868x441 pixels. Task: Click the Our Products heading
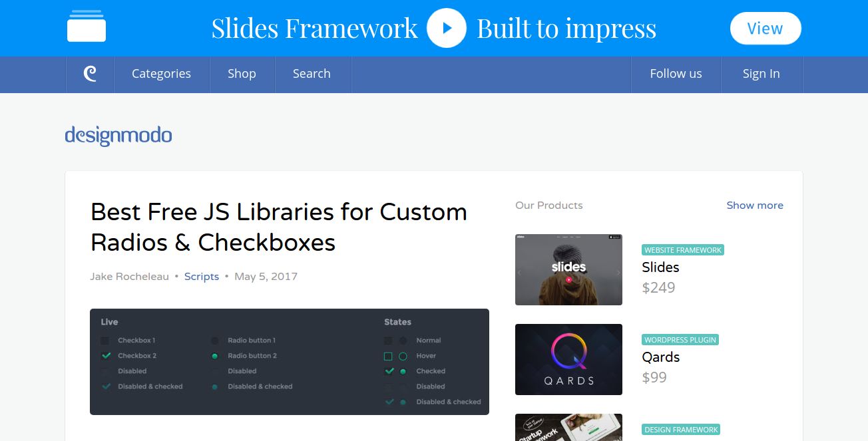[x=549, y=206]
